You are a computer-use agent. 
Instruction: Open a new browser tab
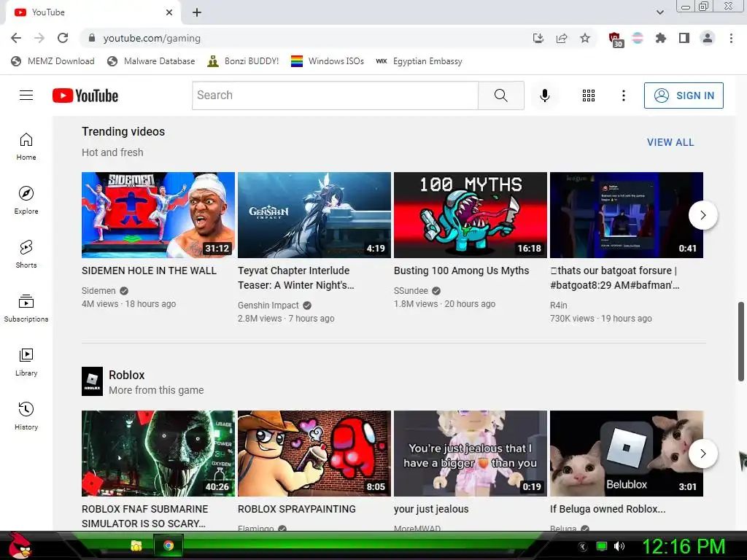[x=197, y=13]
